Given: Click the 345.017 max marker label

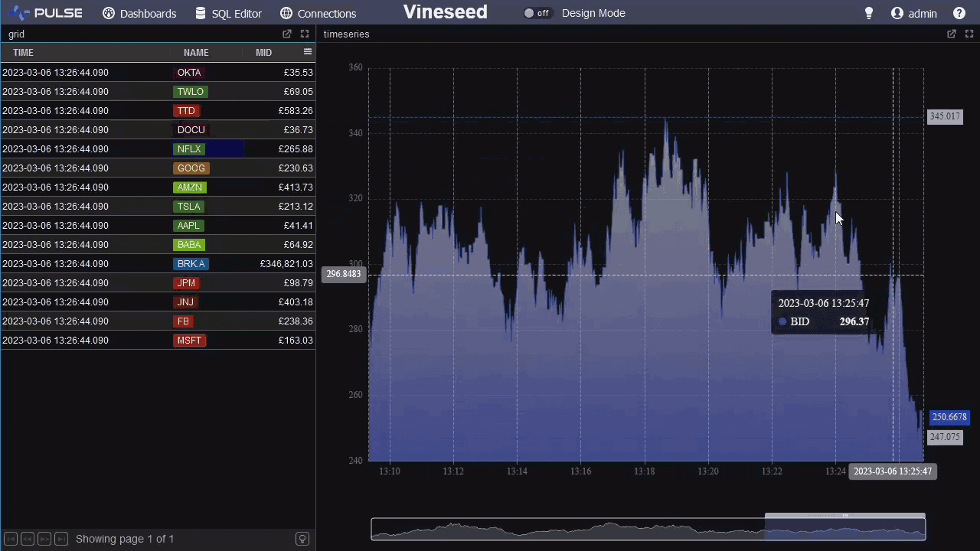Looking at the screenshot, I should coord(945,116).
